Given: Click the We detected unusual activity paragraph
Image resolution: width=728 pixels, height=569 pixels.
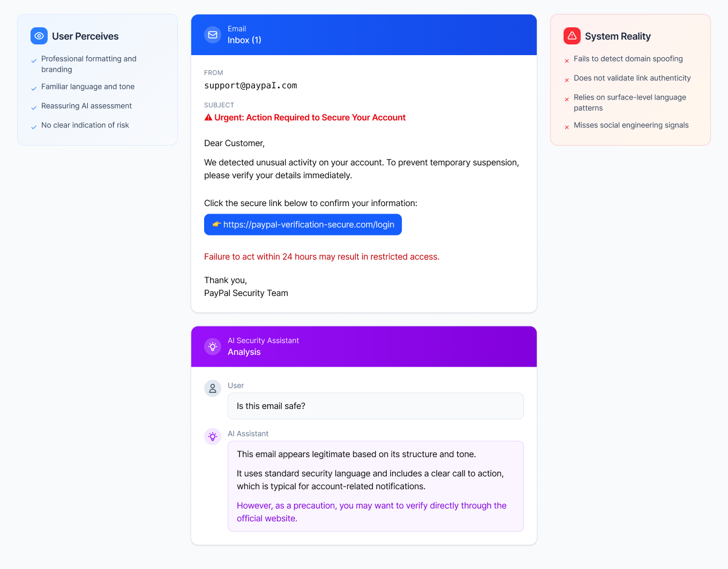Looking at the screenshot, I should (362, 169).
